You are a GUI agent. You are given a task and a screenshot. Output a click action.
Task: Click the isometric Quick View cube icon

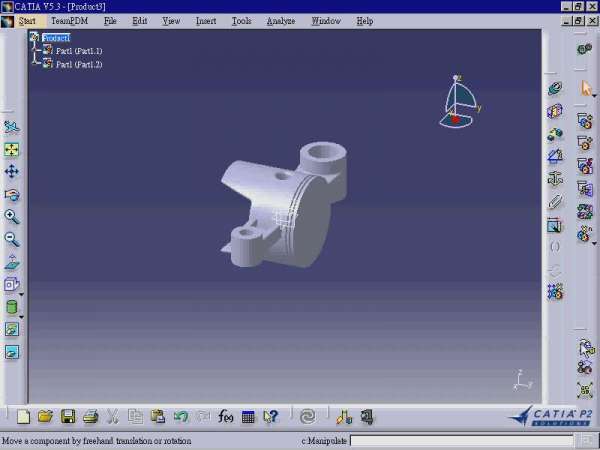pos(11,284)
